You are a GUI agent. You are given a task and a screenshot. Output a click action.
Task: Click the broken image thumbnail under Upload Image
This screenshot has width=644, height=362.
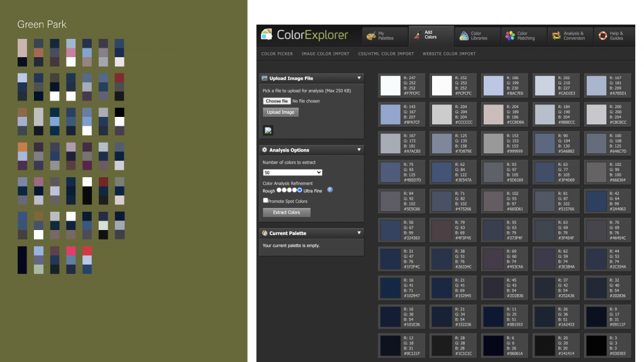pos(268,131)
